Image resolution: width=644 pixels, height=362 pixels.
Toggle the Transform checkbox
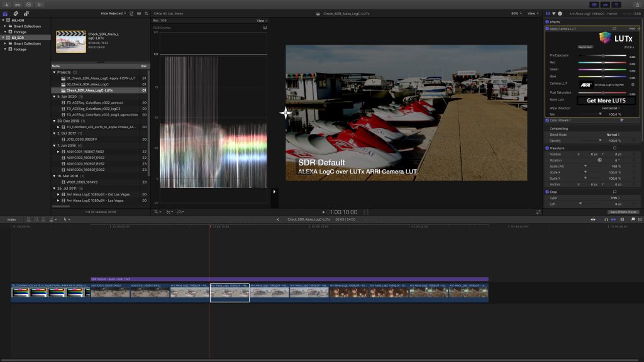pyautogui.click(x=547, y=148)
